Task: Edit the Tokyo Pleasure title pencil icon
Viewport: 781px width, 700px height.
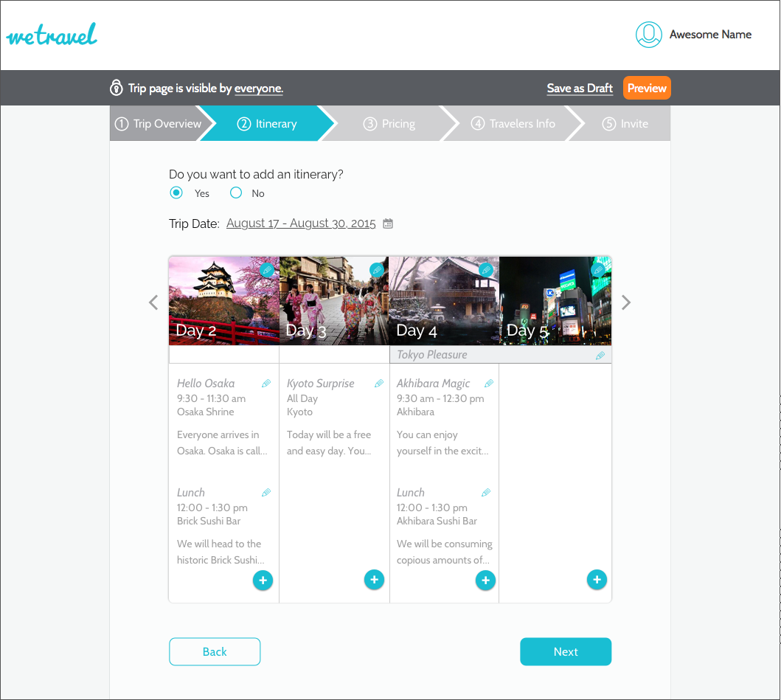Action: (x=600, y=356)
